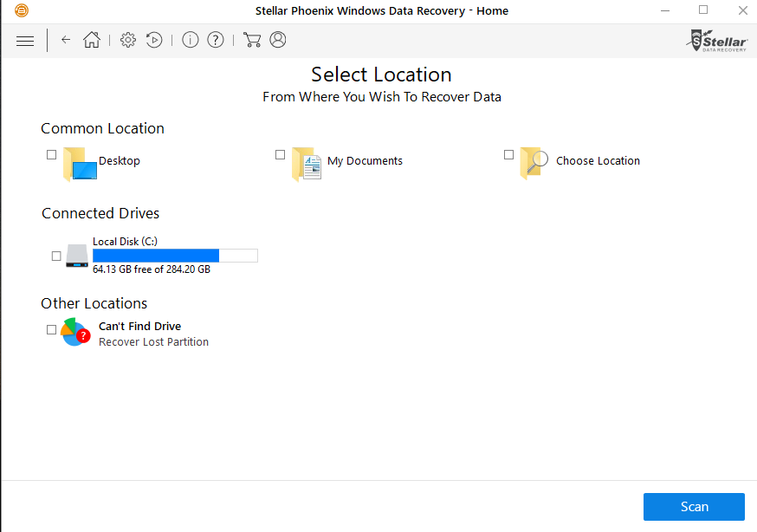757x532 pixels.
Task: Click the Local Disk (C:) usage bar
Action: (175, 256)
